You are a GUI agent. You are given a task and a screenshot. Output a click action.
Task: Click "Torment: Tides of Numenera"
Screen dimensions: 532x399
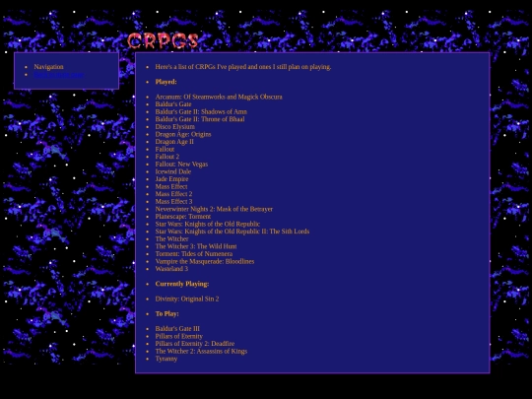tap(194, 254)
